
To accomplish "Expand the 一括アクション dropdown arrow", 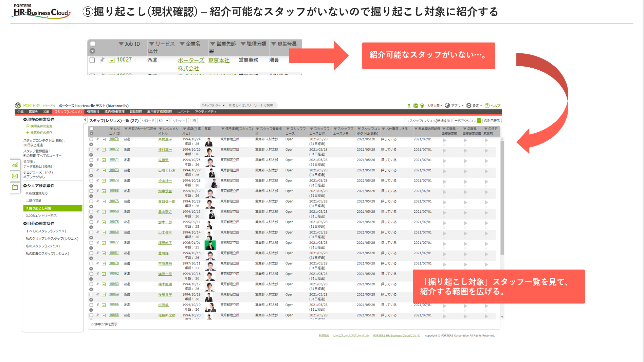I will (x=479, y=121).
